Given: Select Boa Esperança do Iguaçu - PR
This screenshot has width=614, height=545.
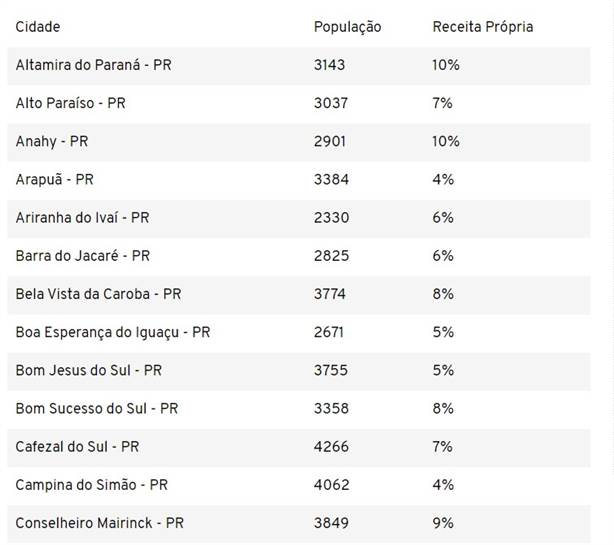Looking at the screenshot, I should click(x=113, y=333).
